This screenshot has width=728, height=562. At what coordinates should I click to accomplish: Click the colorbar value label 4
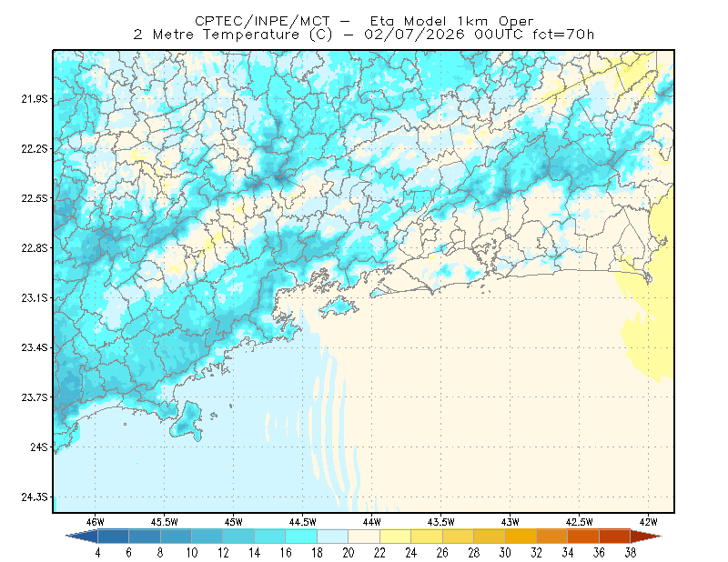coord(98,553)
